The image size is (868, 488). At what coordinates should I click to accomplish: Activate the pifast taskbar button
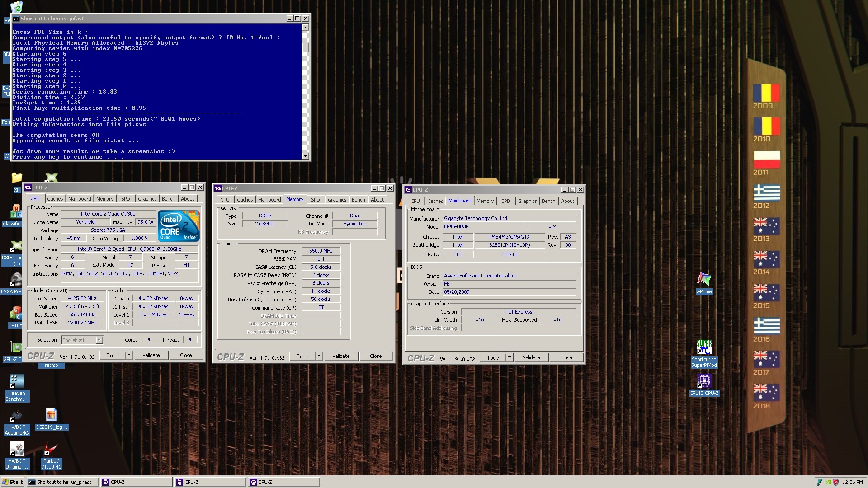[x=62, y=482]
